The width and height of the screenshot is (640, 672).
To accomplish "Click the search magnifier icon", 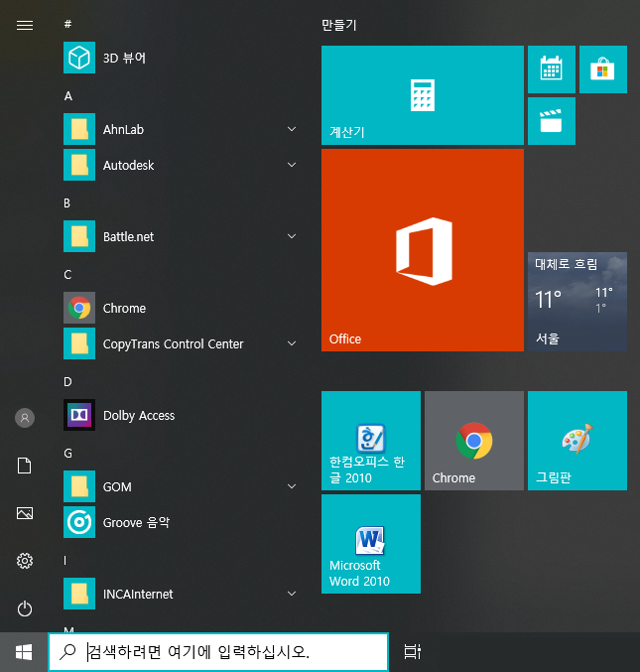I will (67, 652).
